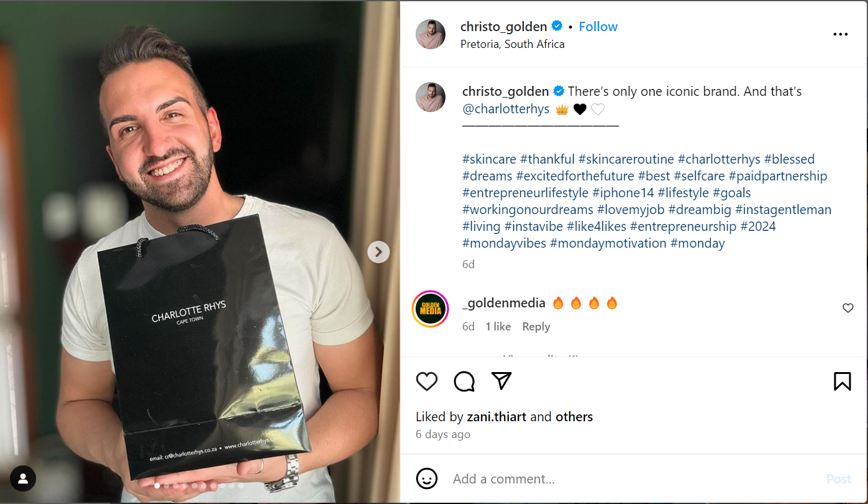Open the @charlotterhys mention
The image size is (868, 504).
point(506,109)
